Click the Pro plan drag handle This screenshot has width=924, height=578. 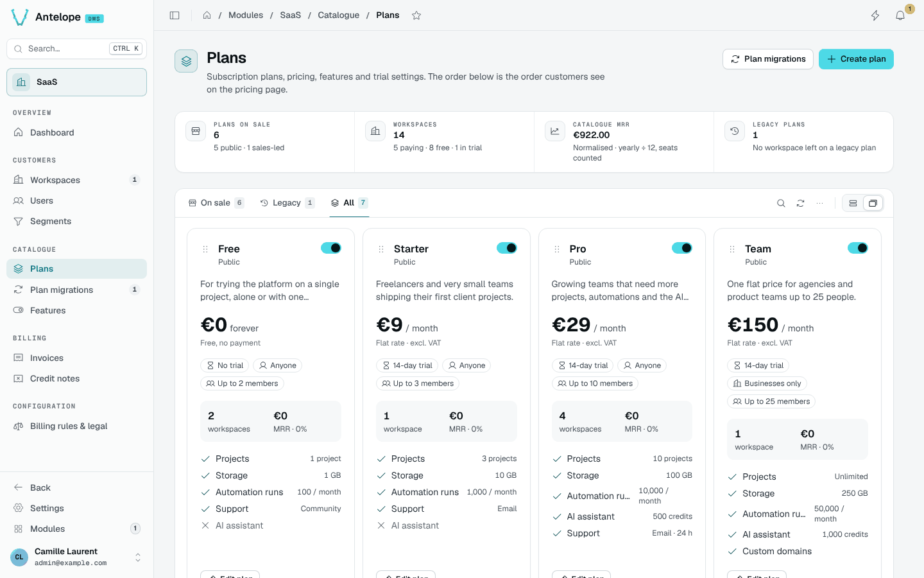[557, 249]
